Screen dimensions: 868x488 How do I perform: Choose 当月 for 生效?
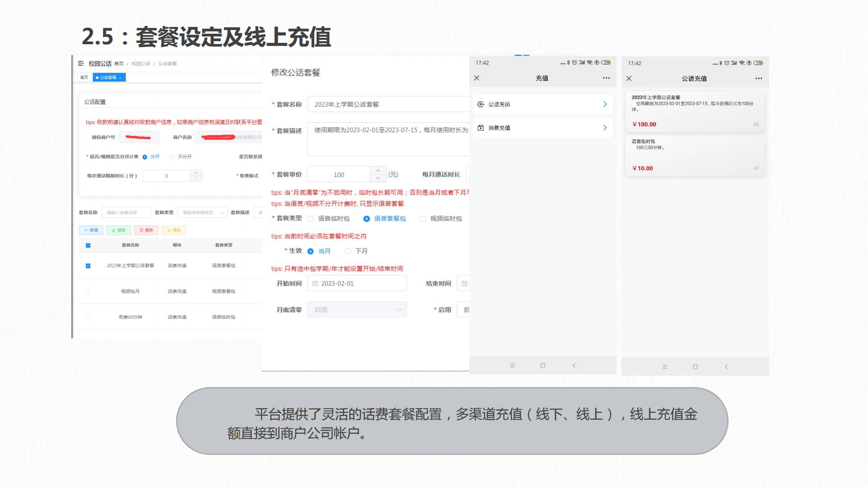[319, 251]
